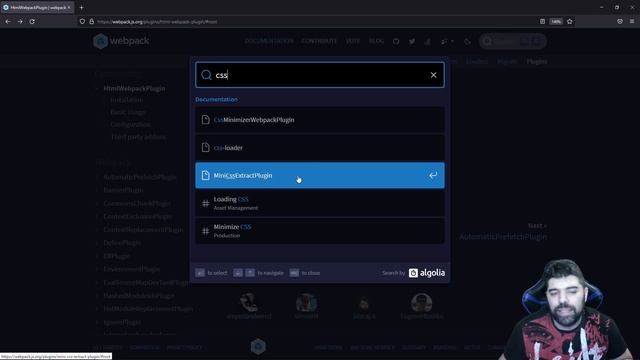
Task: Jump to Third party addons in sidebar
Action: [x=138, y=137]
